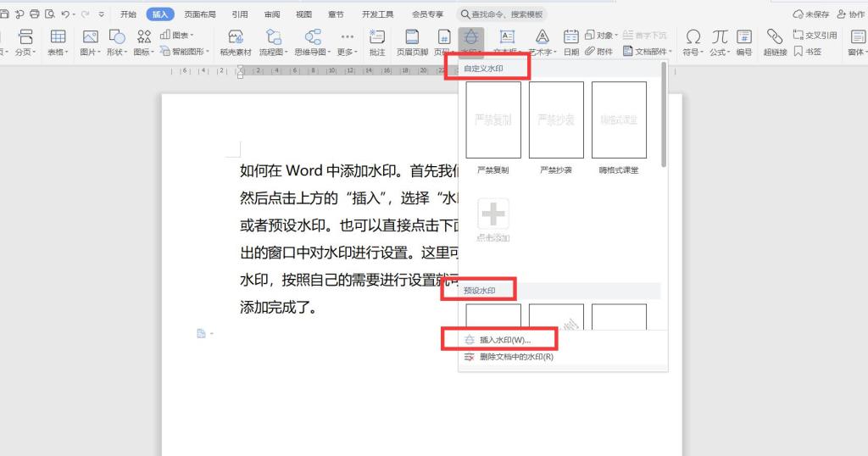Click the 批注 (Comment) icon
Screen dimensions: 868x456
[x=377, y=36]
